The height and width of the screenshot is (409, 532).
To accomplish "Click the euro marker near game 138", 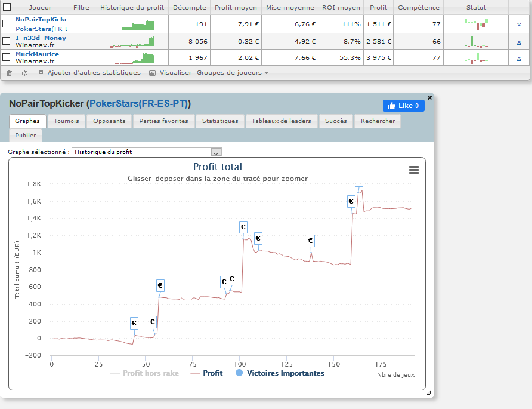I will [311, 241].
